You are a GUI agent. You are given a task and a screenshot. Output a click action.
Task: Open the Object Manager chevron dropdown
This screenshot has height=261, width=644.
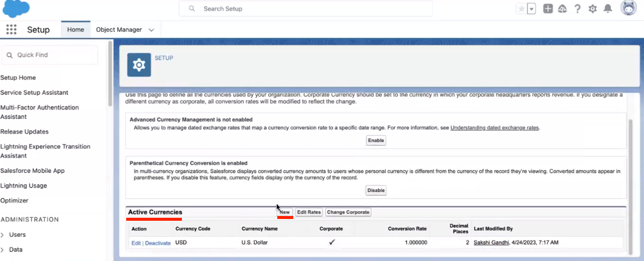click(151, 30)
